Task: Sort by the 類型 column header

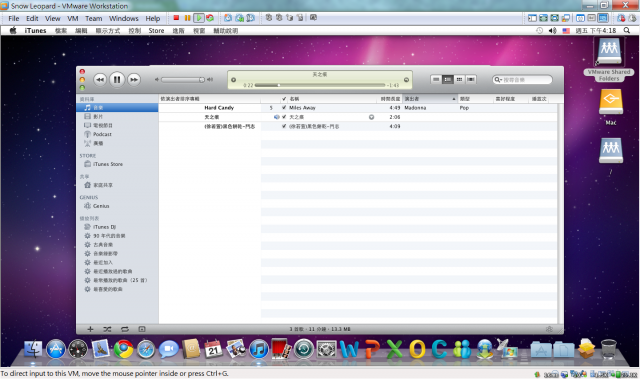Action: (475, 99)
